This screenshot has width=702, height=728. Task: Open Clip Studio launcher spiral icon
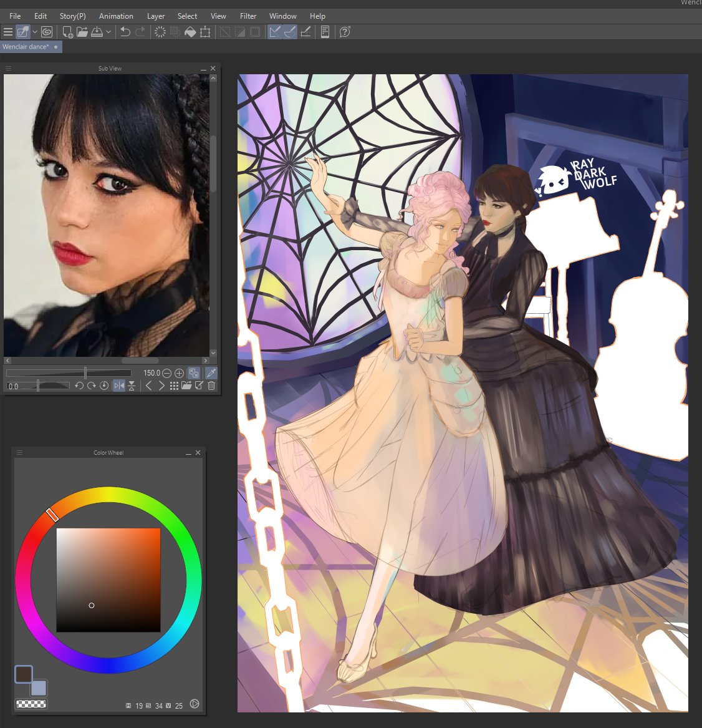click(47, 32)
